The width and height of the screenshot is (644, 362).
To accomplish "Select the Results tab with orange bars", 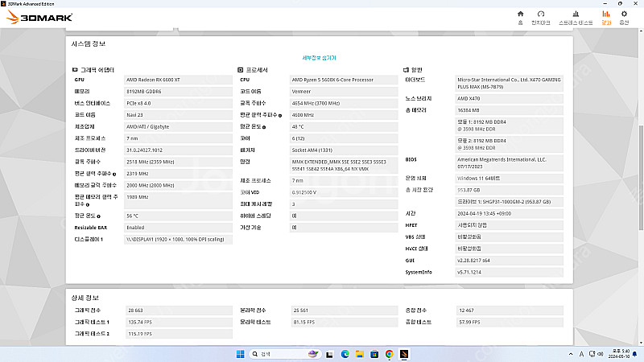I will [x=606, y=18].
